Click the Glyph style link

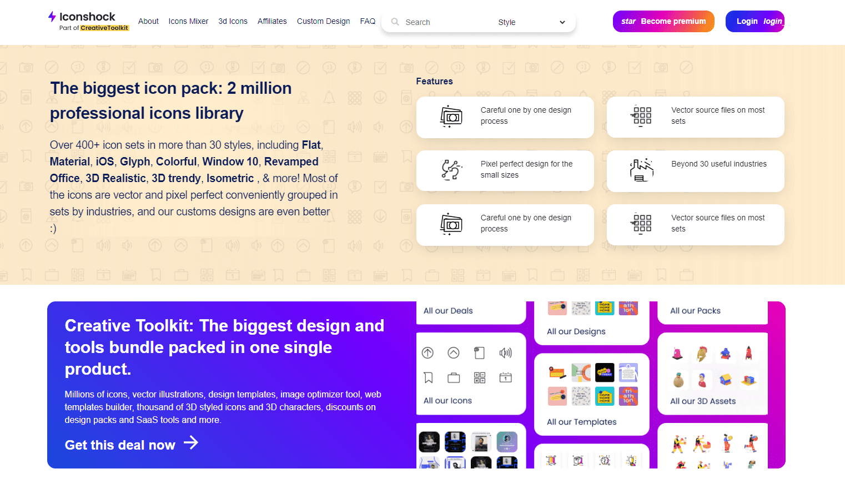point(135,162)
